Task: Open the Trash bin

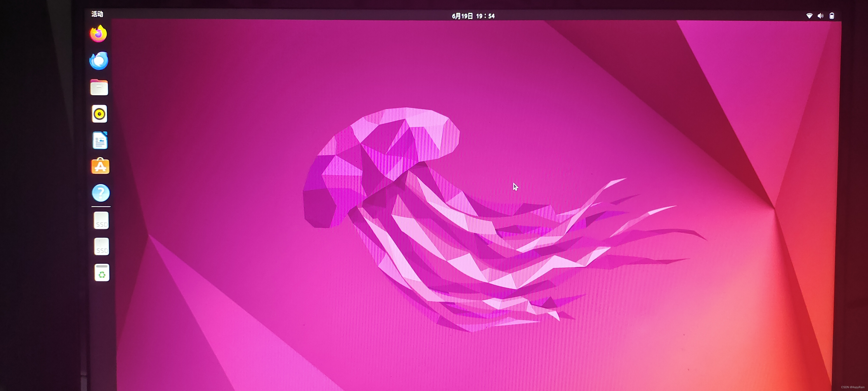Action: coord(102,273)
